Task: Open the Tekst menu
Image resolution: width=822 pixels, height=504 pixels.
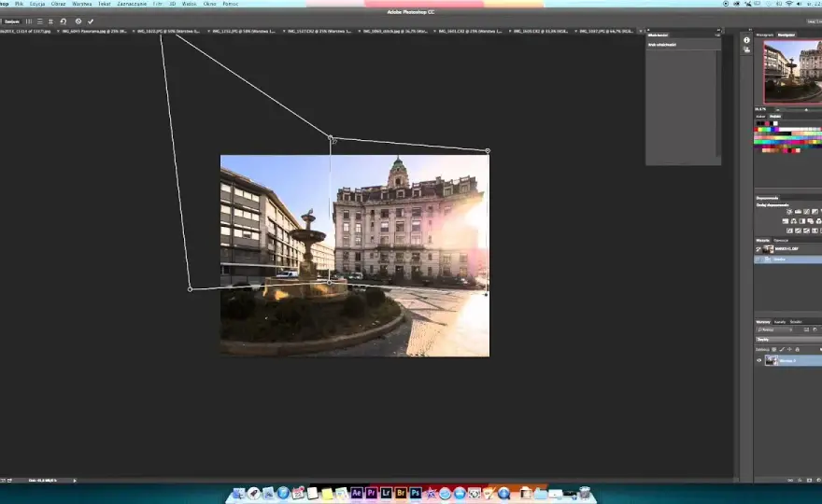Action: (105, 4)
